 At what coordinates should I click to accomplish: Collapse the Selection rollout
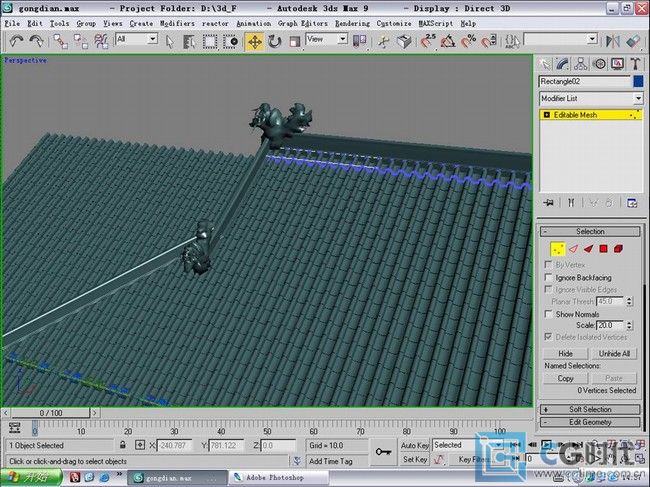point(590,231)
